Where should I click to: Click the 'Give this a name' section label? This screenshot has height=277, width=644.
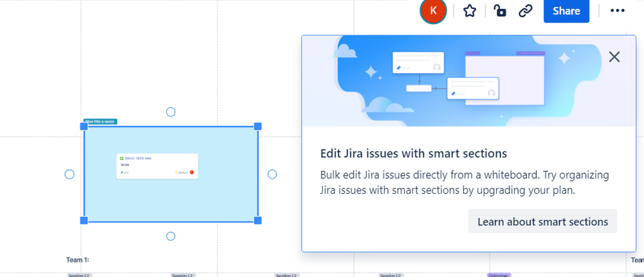pyautogui.click(x=101, y=121)
